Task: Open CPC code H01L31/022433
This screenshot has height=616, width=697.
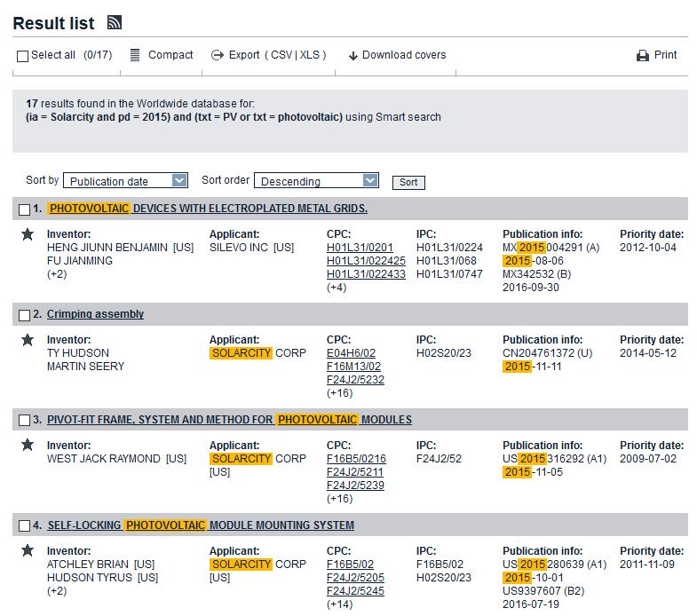Action: (x=366, y=274)
